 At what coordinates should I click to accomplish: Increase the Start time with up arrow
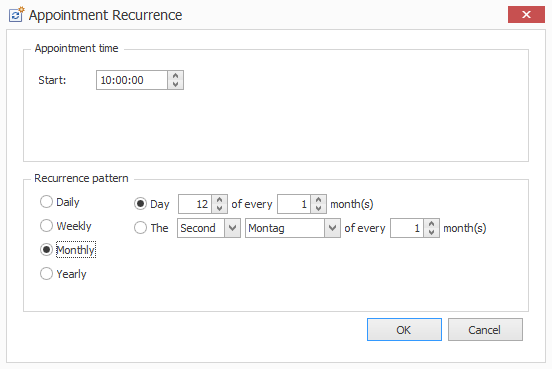pyautogui.click(x=175, y=76)
